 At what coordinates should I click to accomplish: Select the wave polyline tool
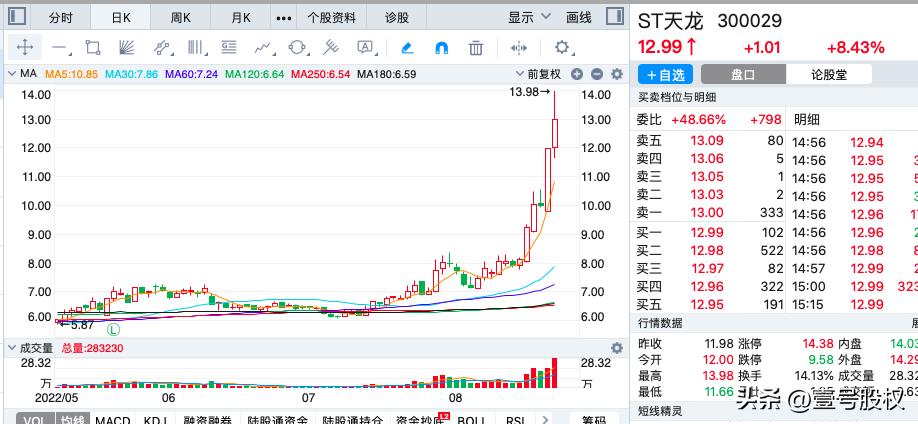pos(263,47)
